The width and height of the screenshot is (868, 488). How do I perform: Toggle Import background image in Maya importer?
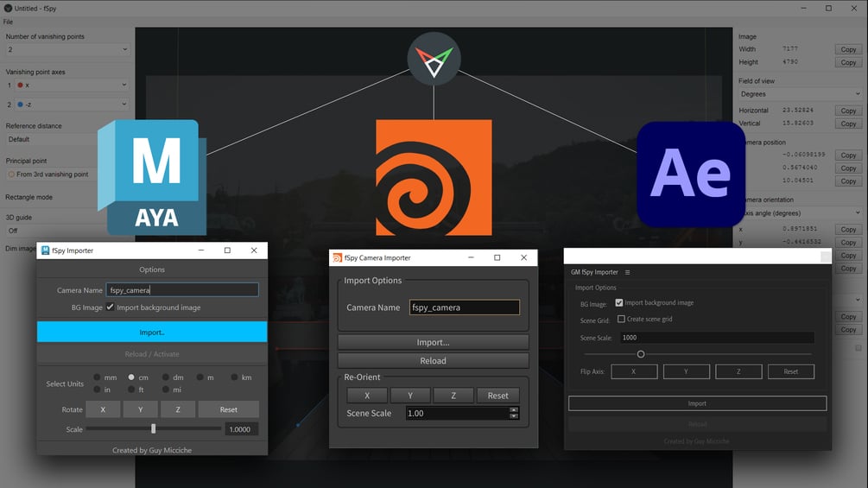[x=111, y=307]
